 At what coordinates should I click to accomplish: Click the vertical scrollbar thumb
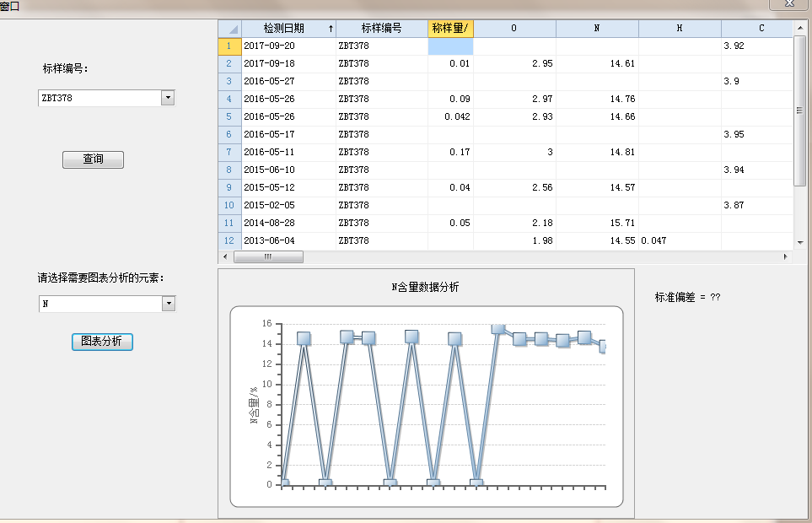pos(800,111)
